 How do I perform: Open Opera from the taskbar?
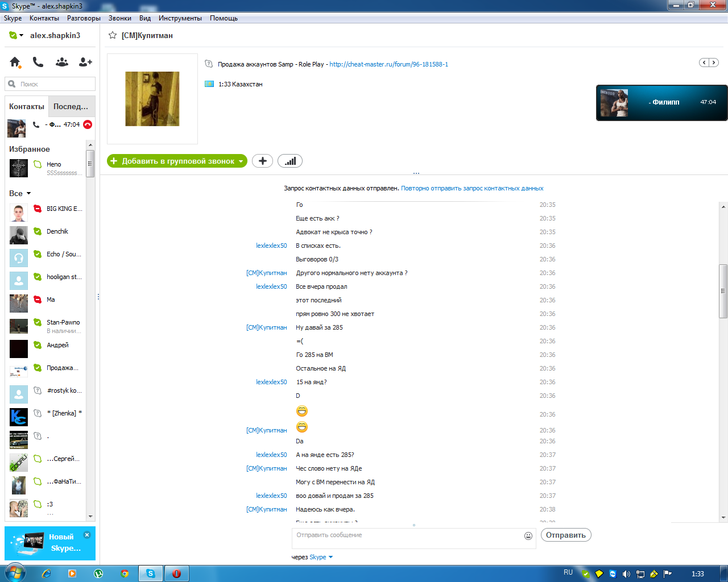point(176,573)
